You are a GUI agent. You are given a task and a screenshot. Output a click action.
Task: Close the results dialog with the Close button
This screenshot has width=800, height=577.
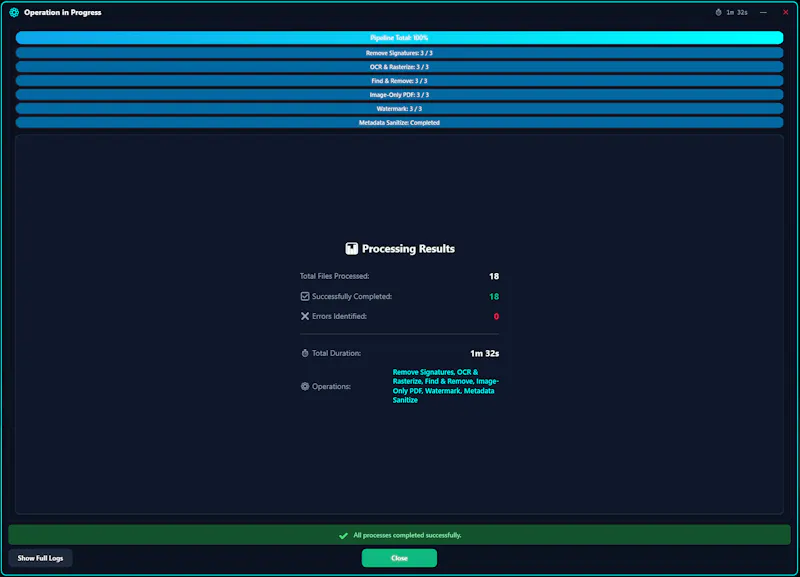[399, 558]
